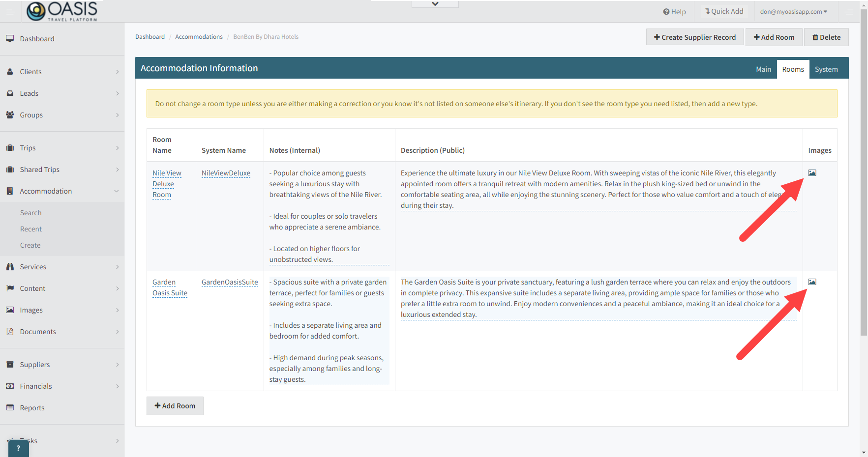Click the page vertical scrollbar

point(864,172)
